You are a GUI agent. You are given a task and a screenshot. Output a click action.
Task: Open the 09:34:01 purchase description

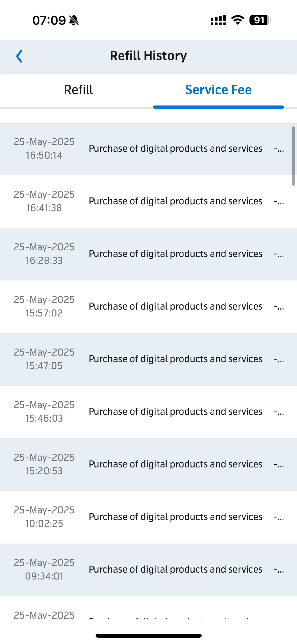[x=176, y=570]
